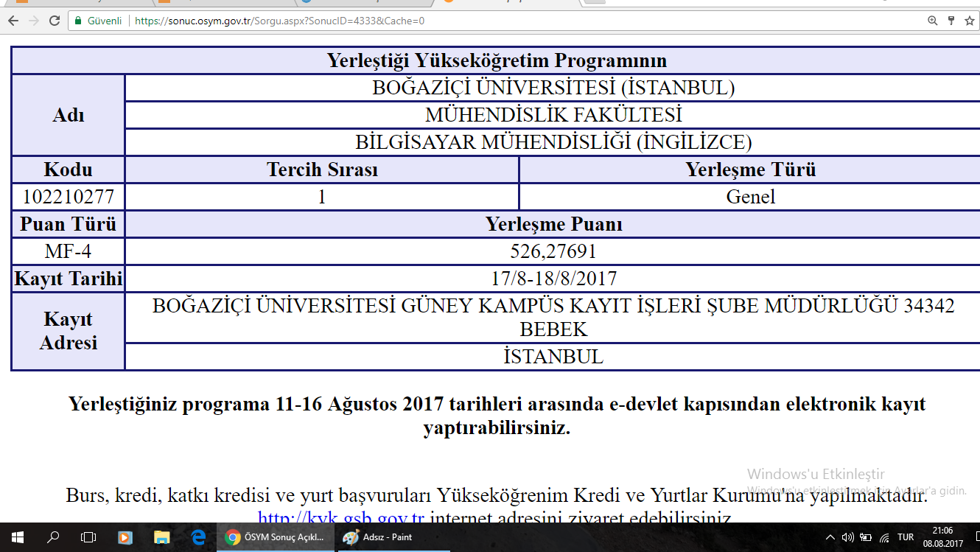Go back to the previous page
This screenshot has width=980, height=552.
coord(13,21)
